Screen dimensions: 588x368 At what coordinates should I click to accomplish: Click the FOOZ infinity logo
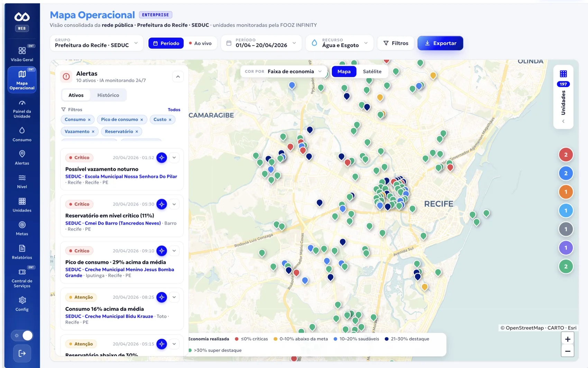22,17
